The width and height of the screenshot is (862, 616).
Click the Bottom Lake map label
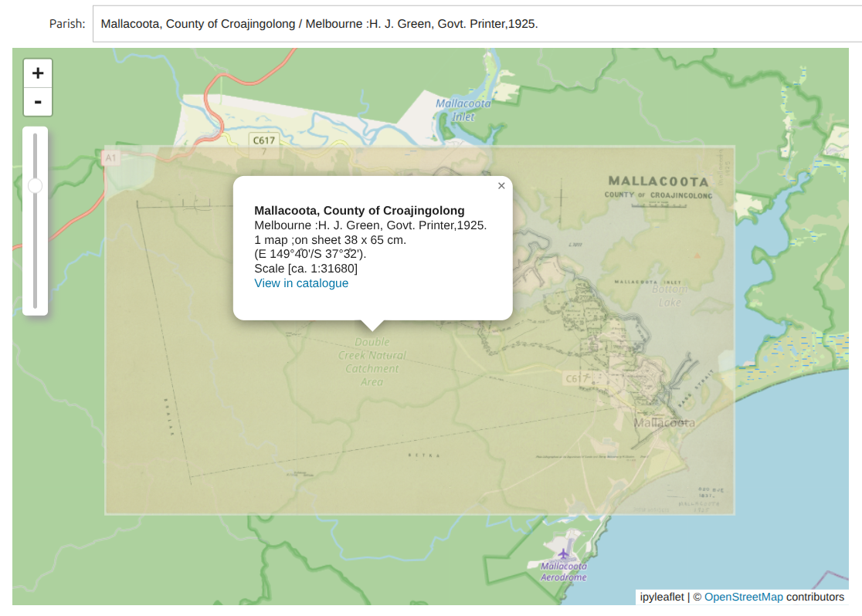(669, 296)
